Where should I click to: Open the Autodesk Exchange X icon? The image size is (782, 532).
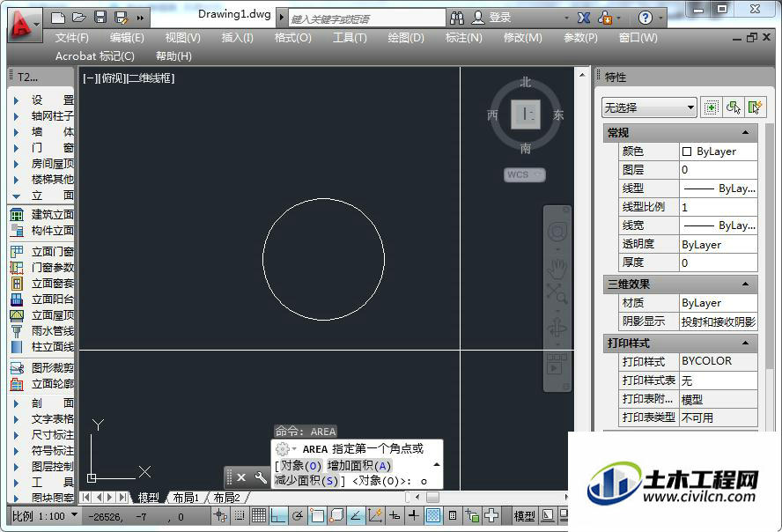(584, 18)
